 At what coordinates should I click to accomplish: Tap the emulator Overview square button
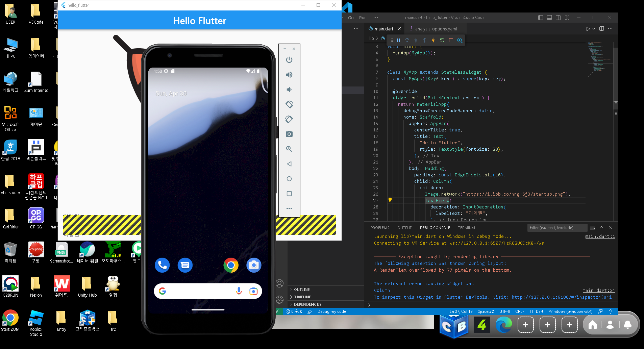coord(289,194)
